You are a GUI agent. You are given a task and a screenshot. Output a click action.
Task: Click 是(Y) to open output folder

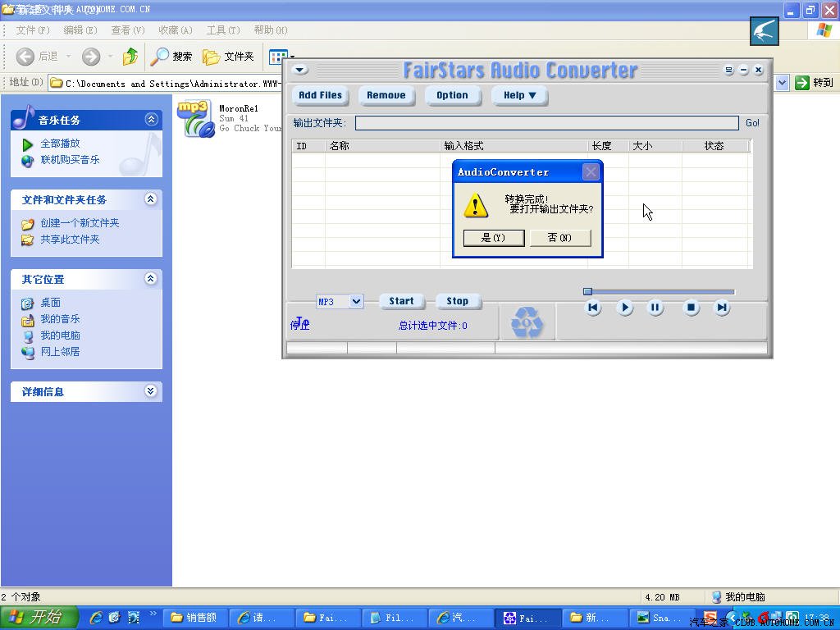pos(493,237)
